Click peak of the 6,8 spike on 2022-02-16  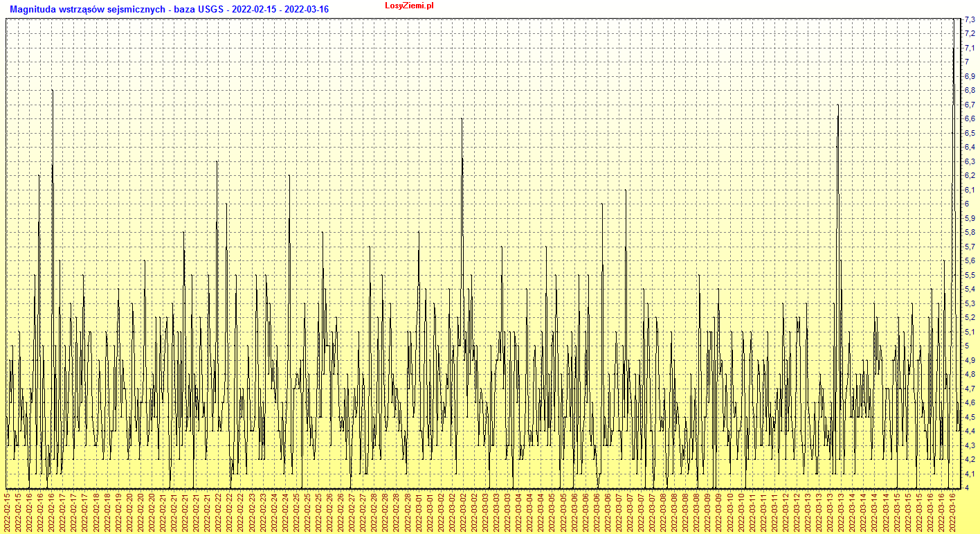coord(53,91)
